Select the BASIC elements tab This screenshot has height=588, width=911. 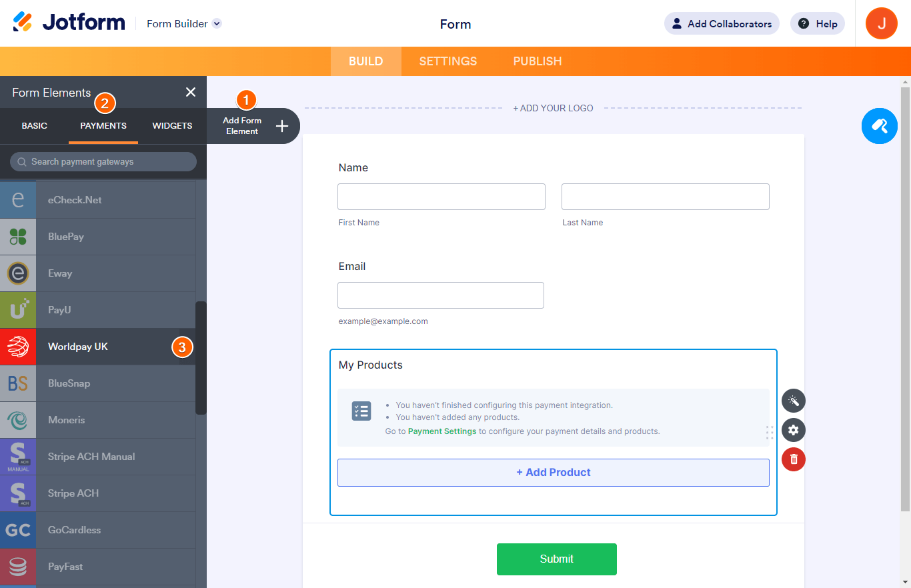pos(35,125)
